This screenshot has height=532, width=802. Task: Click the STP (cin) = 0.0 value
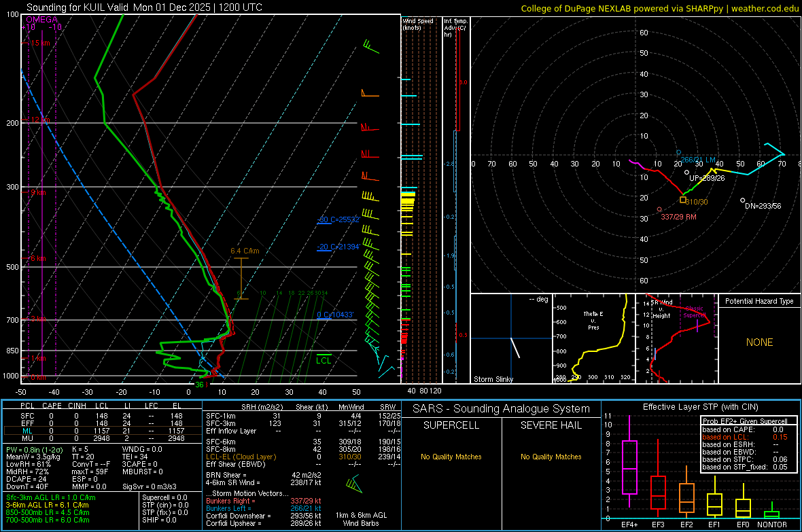click(x=165, y=505)
